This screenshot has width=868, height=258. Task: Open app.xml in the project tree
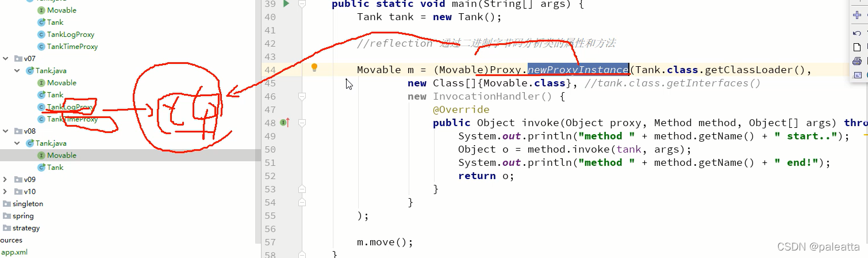[14, 252]
